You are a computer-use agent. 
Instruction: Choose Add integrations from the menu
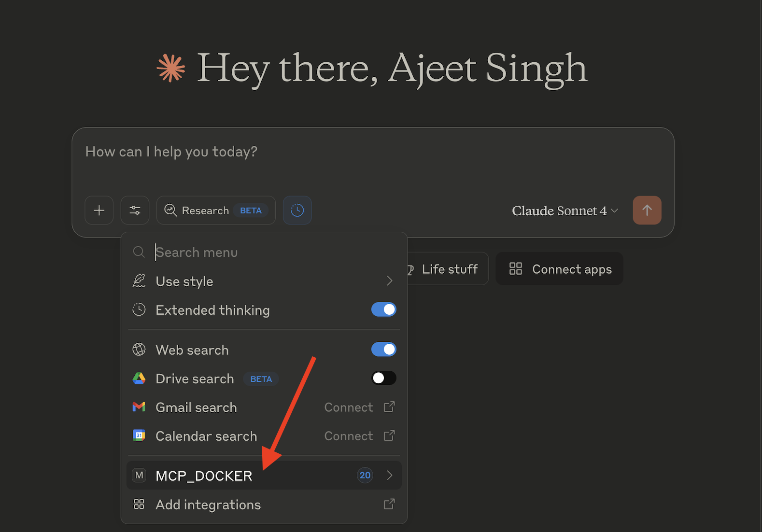[208, 505]
